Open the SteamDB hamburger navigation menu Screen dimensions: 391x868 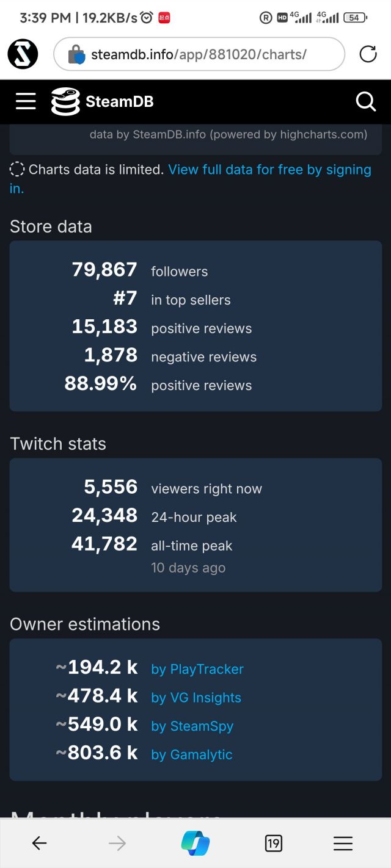(x=26, y=101)
